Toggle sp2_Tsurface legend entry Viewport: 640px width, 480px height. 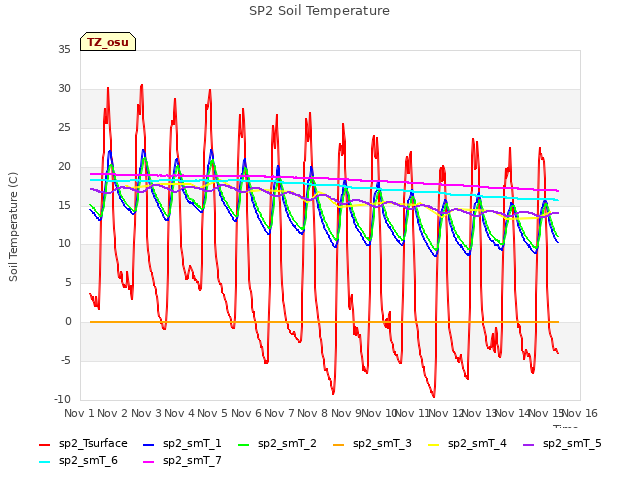pyautogui.click(x=83, y=444)
